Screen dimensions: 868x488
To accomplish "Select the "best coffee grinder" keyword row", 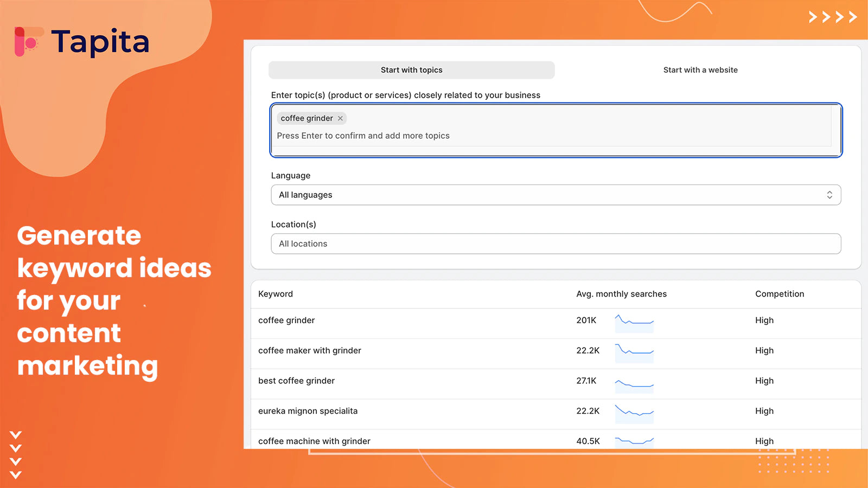I will click(296, 381).
